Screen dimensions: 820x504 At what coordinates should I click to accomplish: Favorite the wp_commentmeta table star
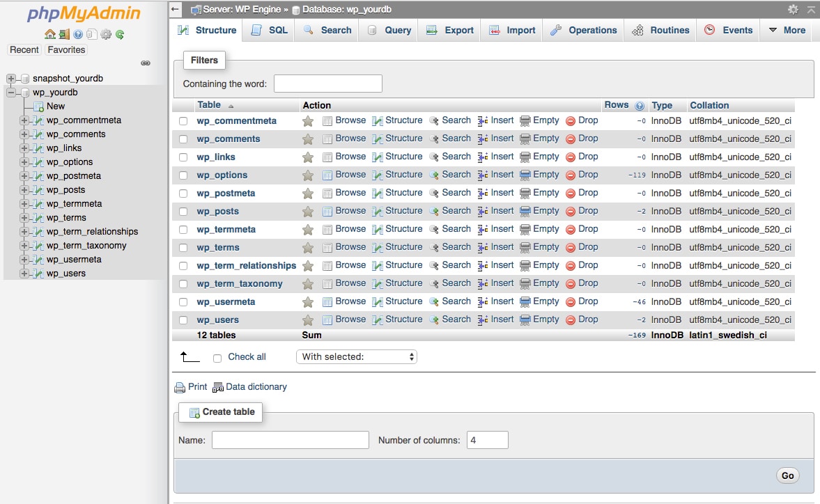coord(308,121)
